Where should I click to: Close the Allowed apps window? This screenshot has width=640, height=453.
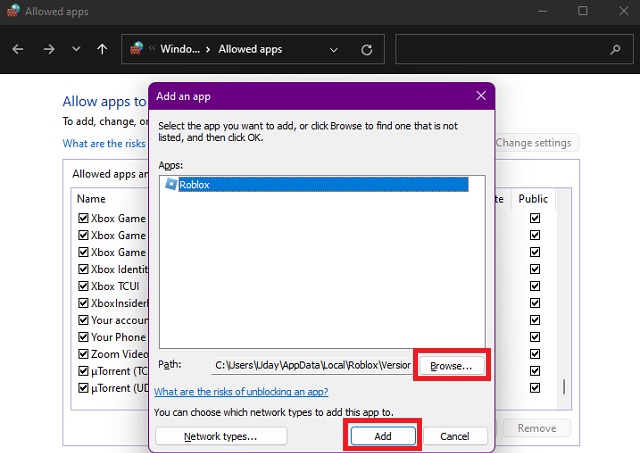tap(623, 11)
